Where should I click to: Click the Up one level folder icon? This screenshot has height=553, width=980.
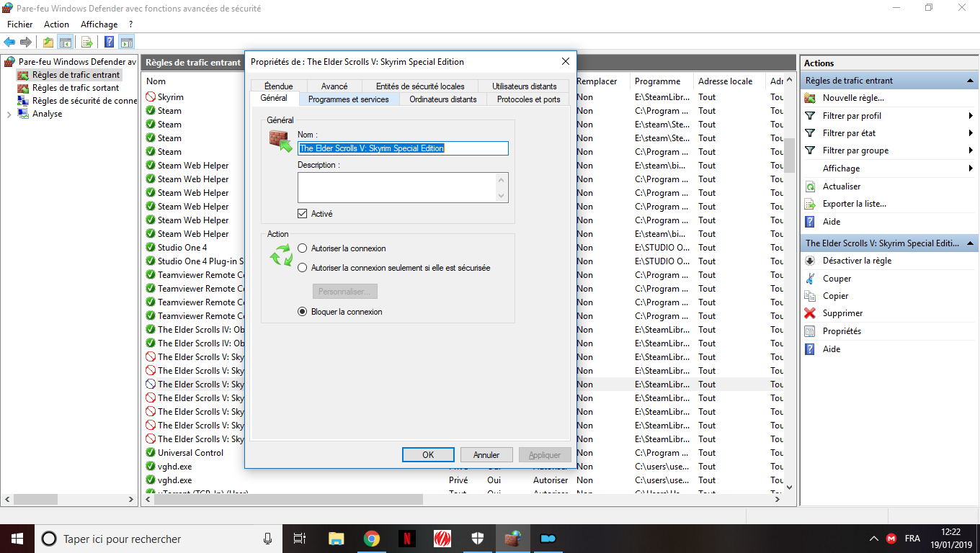point(48,42)
